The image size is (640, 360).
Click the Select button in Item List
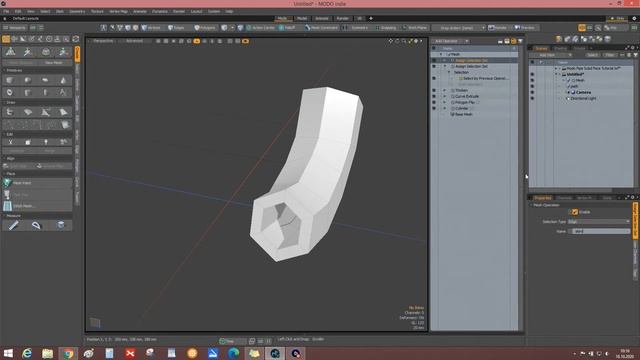(592, 55)
